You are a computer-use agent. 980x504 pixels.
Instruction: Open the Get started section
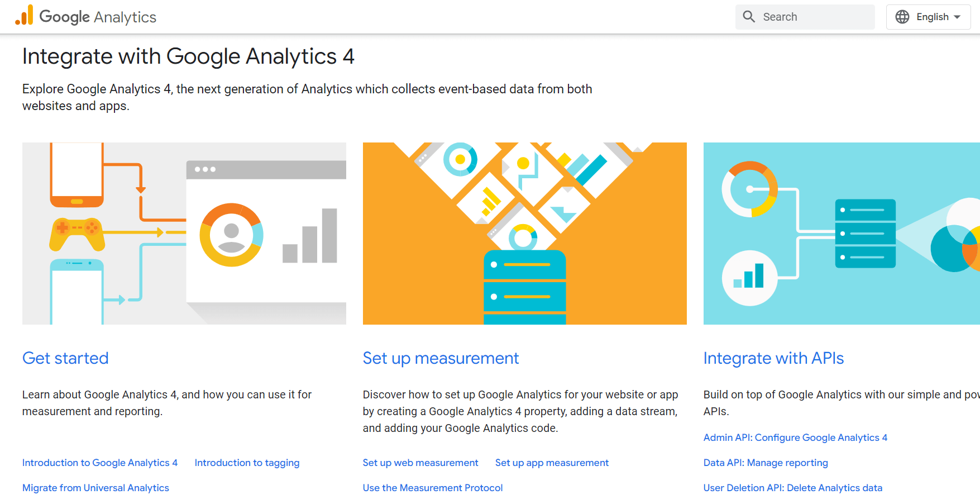coord(65,358)
